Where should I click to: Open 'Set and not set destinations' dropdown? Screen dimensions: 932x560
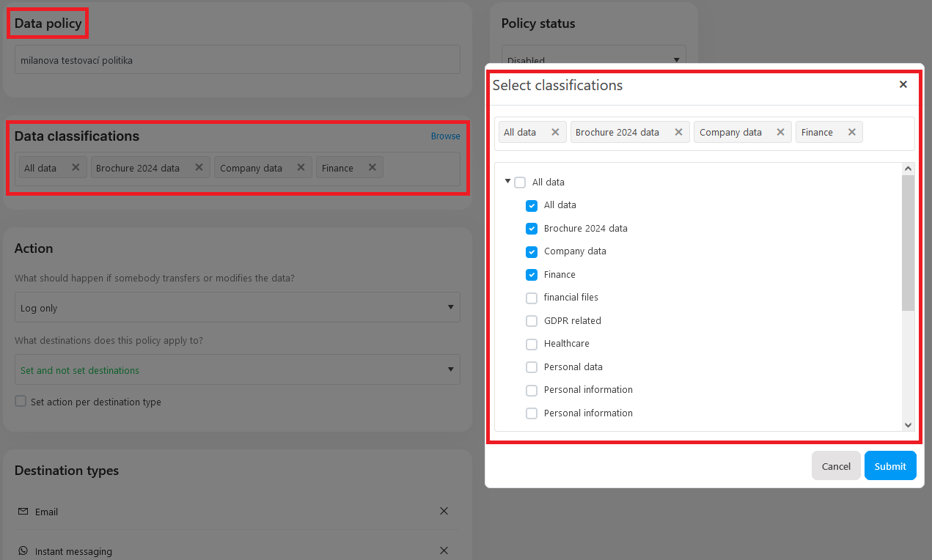click(237, 369)
